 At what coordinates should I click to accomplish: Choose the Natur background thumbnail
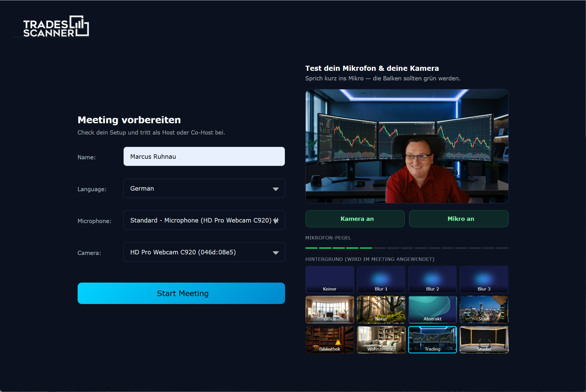pos(381,309)
